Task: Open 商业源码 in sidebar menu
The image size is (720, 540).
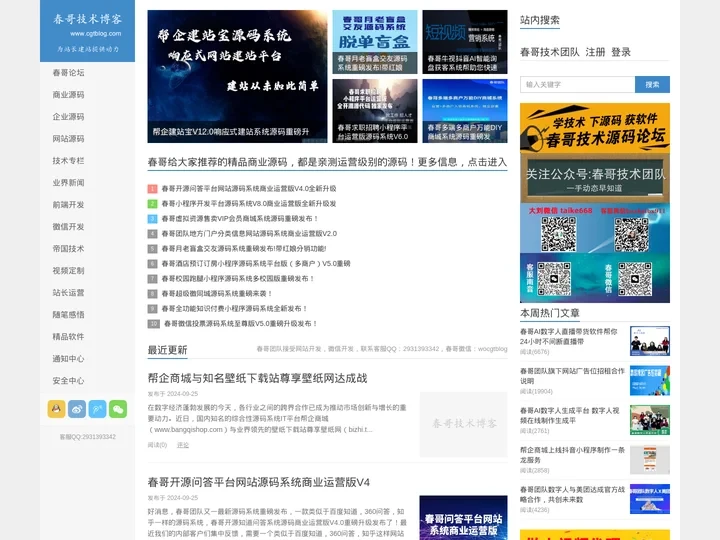Action: click(68, 95)
